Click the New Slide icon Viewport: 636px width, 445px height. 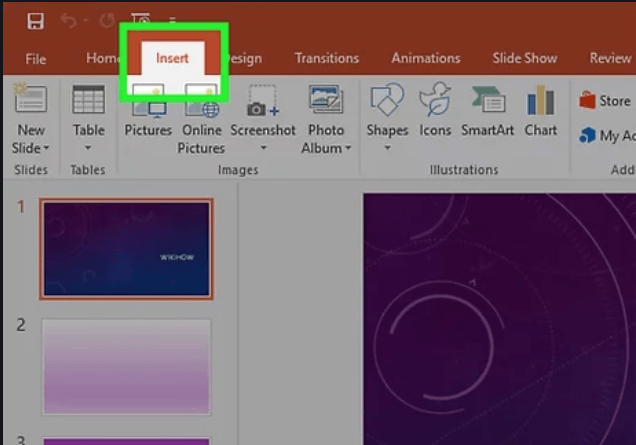30,98
